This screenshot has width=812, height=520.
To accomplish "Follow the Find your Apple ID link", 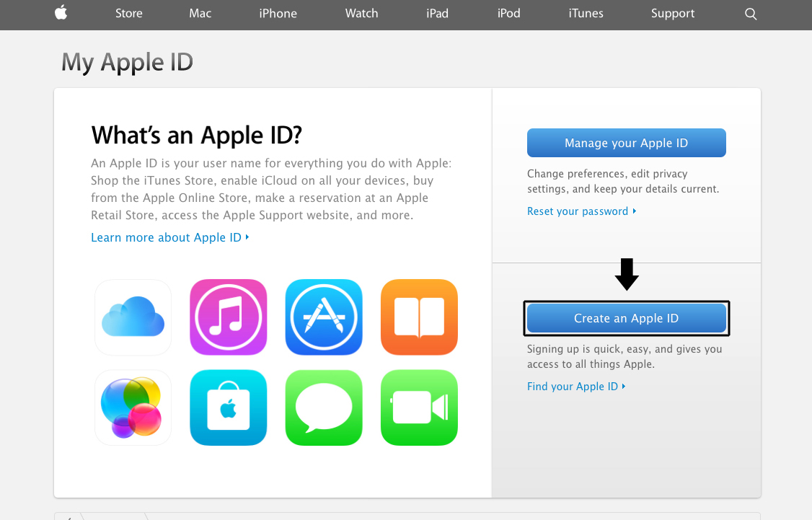I will pyautogui.click(x=576, y=387).
